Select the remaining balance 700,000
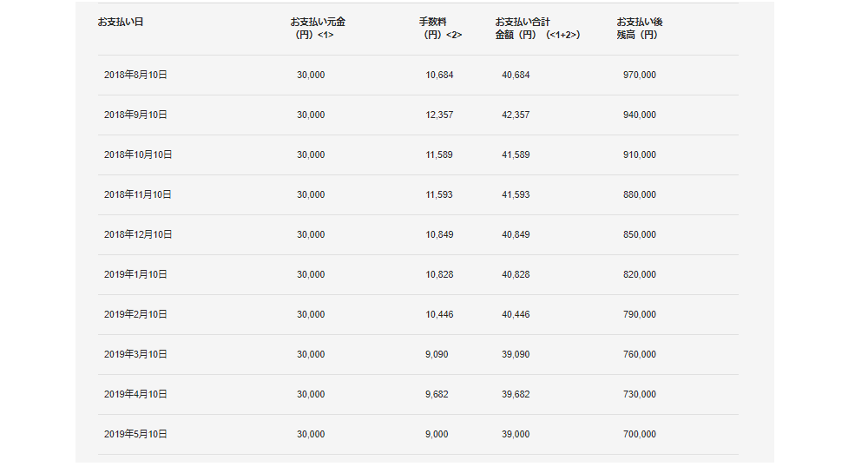Image resolution: width=868 pixels, height=473 pixels. coord(640,435)
